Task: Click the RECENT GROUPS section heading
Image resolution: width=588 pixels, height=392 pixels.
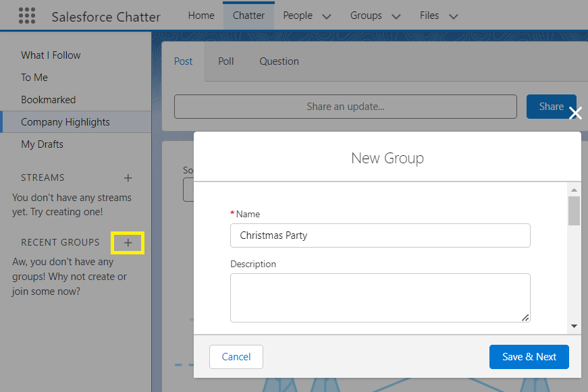Action: [x=60, y=242]
